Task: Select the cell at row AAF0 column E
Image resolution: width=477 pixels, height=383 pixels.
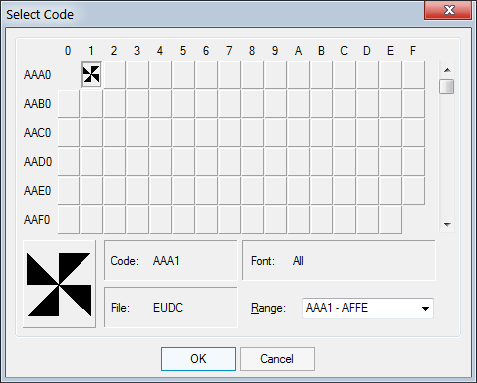Action: tap(390, 219)
